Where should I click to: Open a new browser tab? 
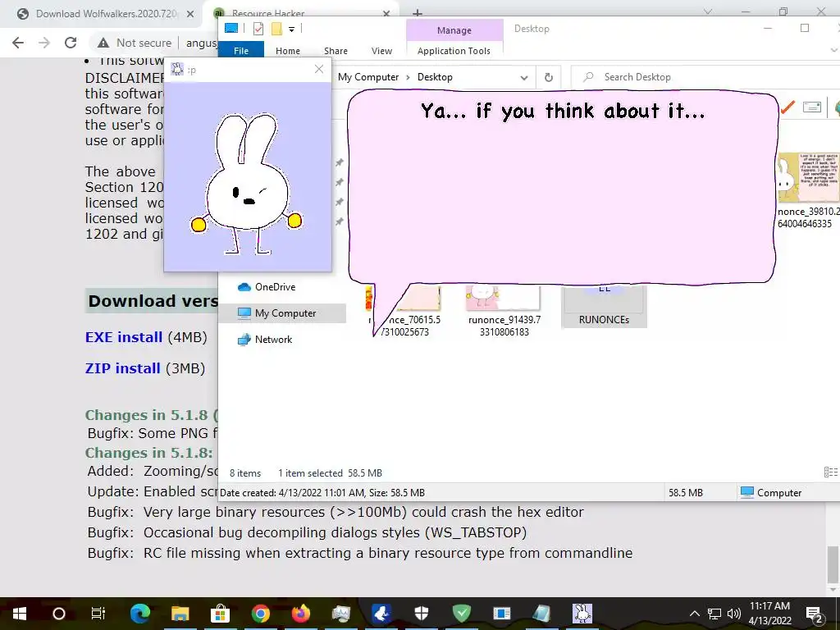tap(418, 13)
